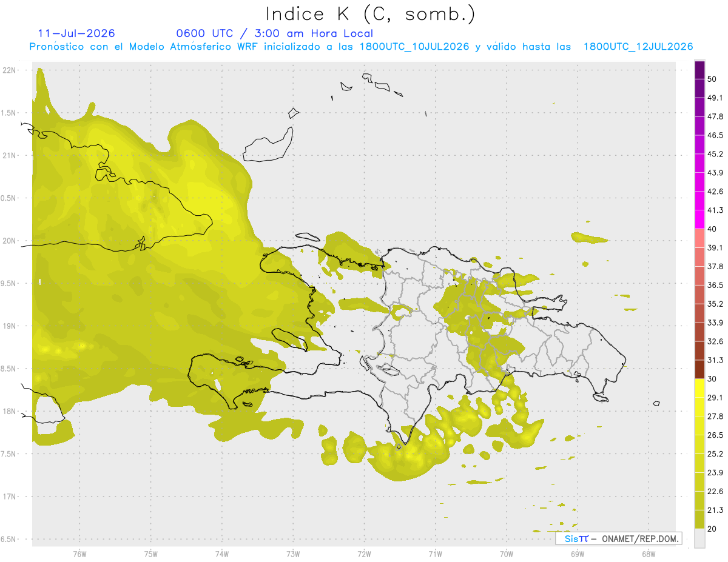The image size is (728, 562).
Task: Click the initialization time "1800UTC_10JUL2026"
Action: [x=414, y=47]
